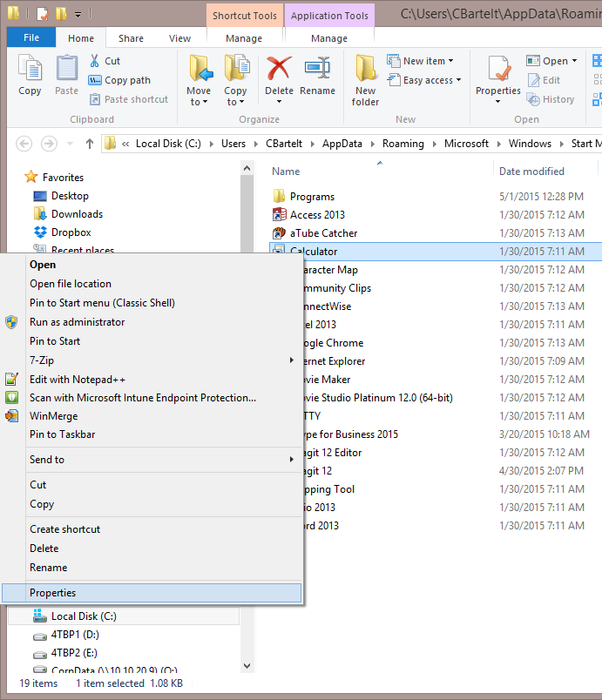Click the Cut scissors icon in ribbon
The height and width of the screenshot is (700, 602).
coord(94,61)
